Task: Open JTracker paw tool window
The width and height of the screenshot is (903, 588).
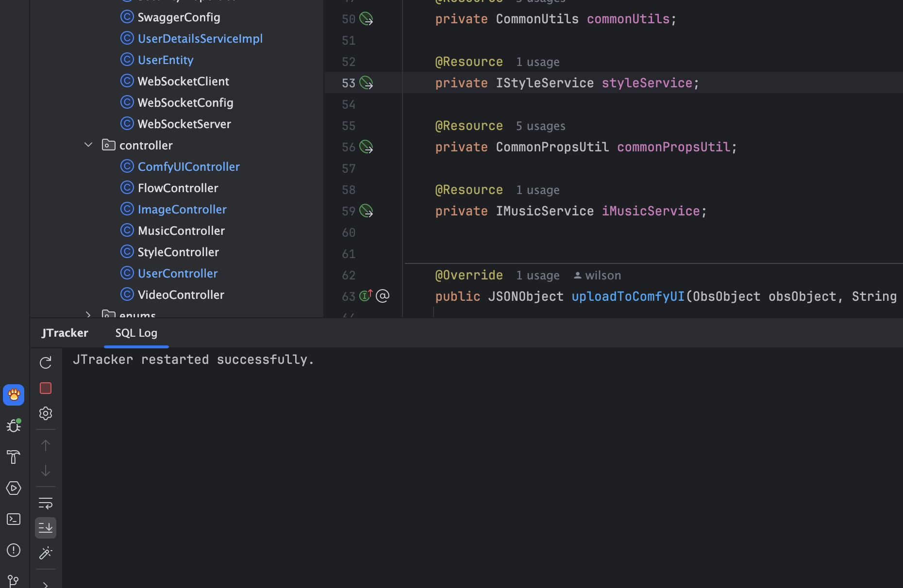Action: pyautogui.click(x=14, y=395)
